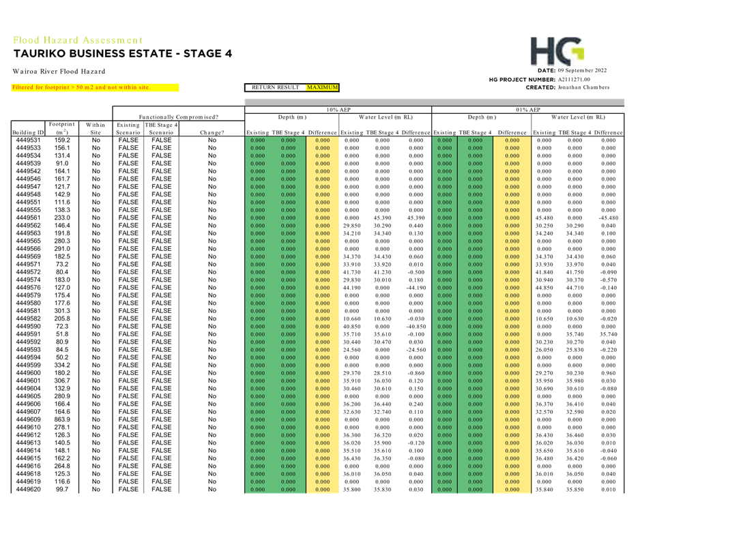
Task: Select building ID 4449531 cell
Action: 27,140
